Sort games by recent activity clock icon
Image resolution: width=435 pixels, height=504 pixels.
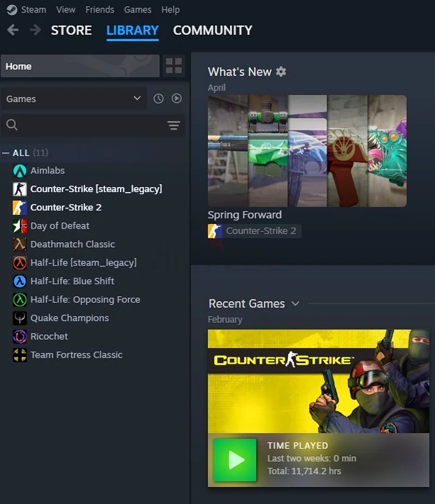tap(159, 98)
